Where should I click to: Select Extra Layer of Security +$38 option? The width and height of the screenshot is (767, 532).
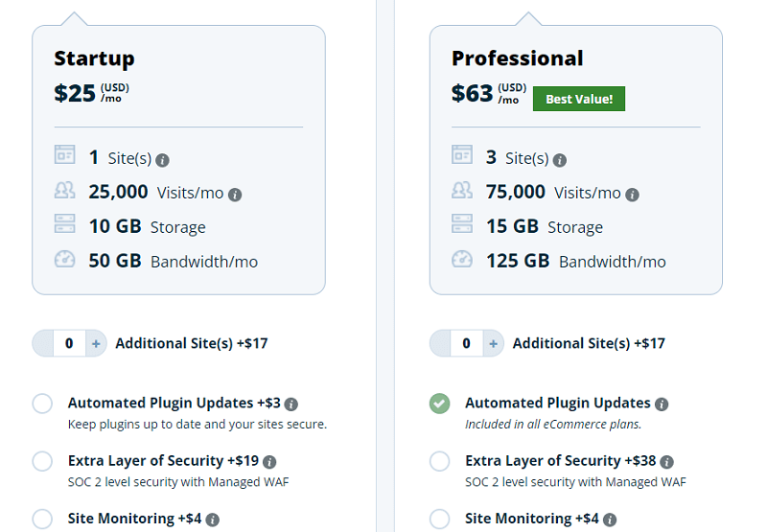440,461
